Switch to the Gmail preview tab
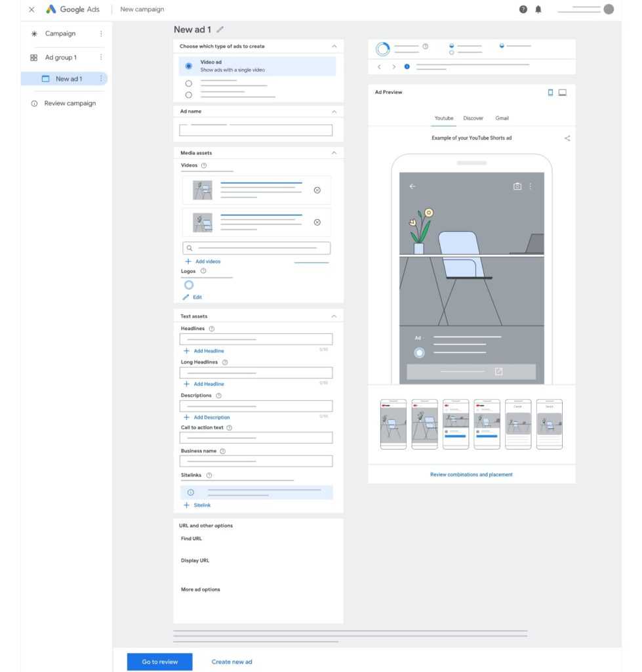642x672 pixels. (x=502, y=118)
